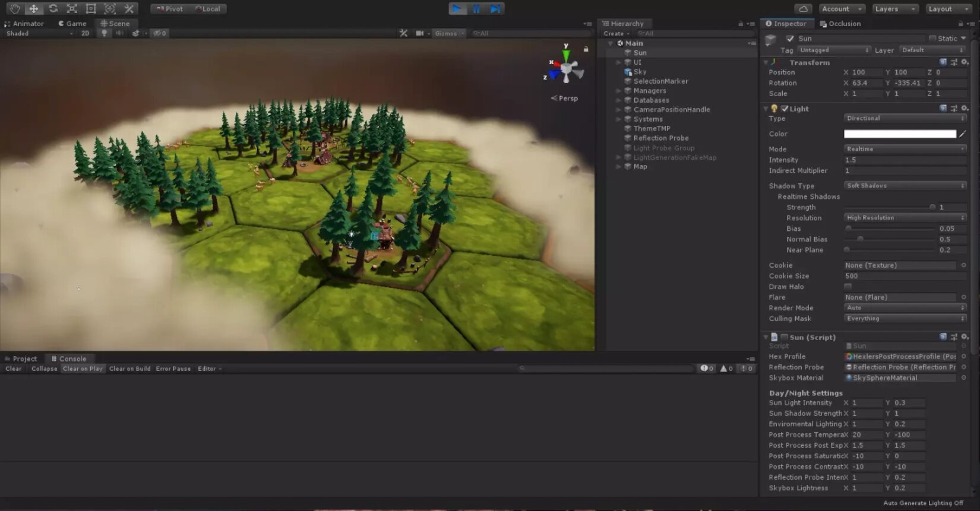Toggle the Static checkbox for Sun
Image resolution: width=980 pixels, height=511 pixels.
932,39
